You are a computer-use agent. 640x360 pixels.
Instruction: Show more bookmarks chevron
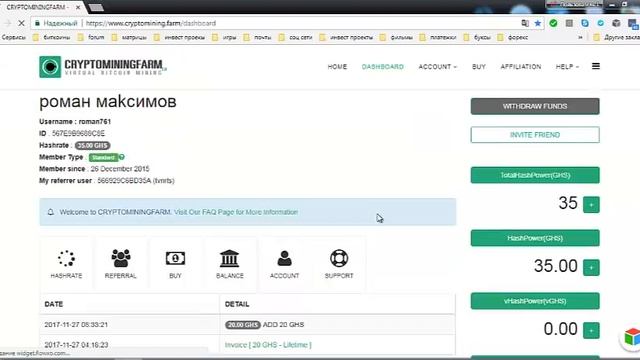coord(580,37)
